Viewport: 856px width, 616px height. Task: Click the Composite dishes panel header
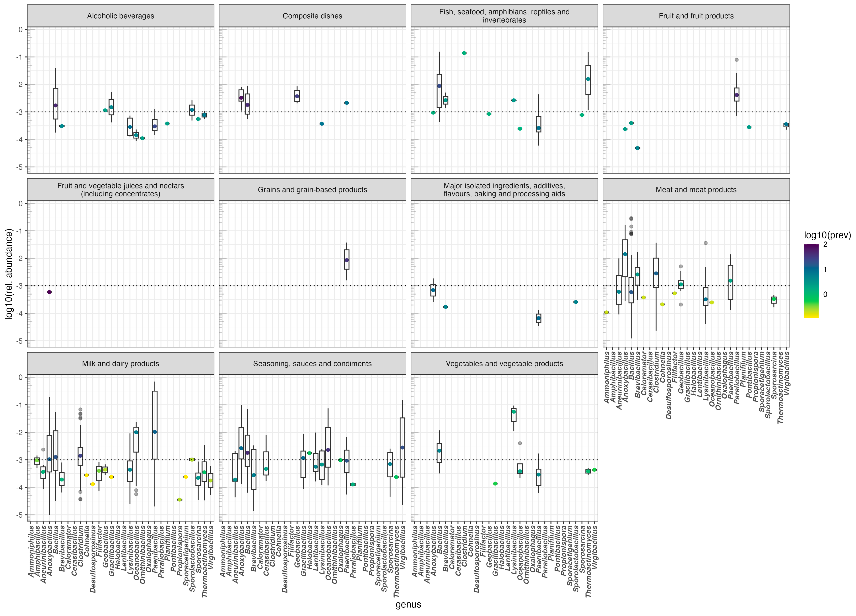[x=312, y=16]
